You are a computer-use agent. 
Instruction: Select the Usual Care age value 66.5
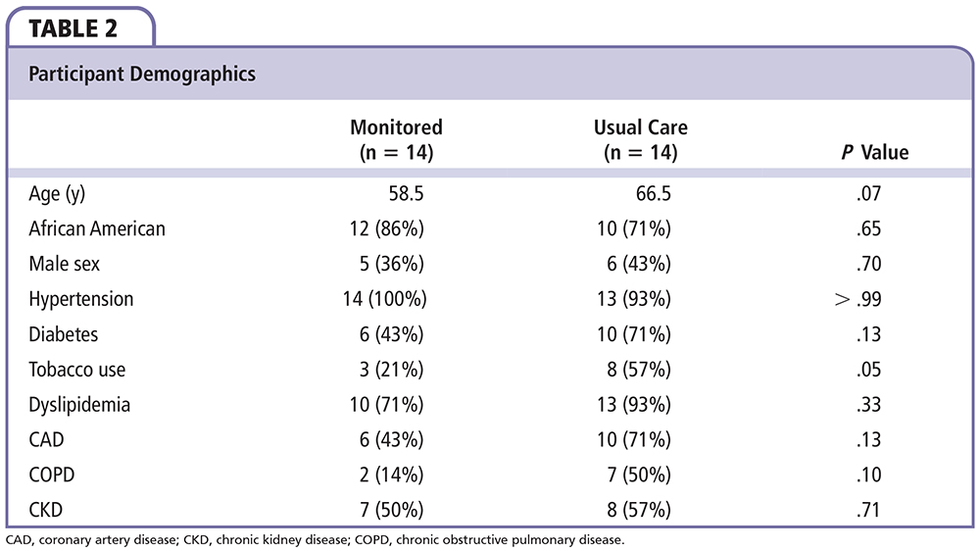pyautogui.click(x=652, y=194)
